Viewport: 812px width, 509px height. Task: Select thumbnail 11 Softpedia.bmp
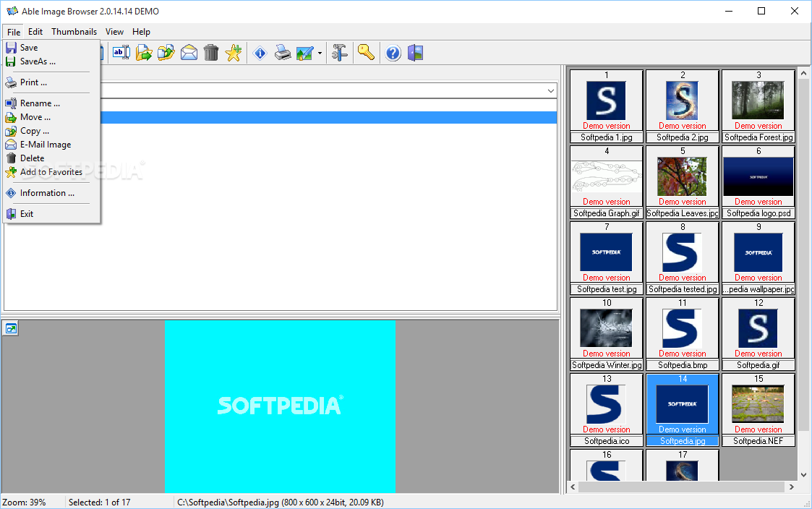click(683, 334)
